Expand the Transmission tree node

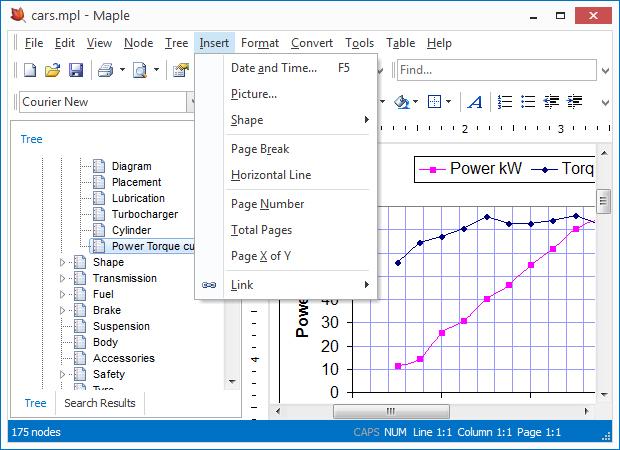point(62,278)
